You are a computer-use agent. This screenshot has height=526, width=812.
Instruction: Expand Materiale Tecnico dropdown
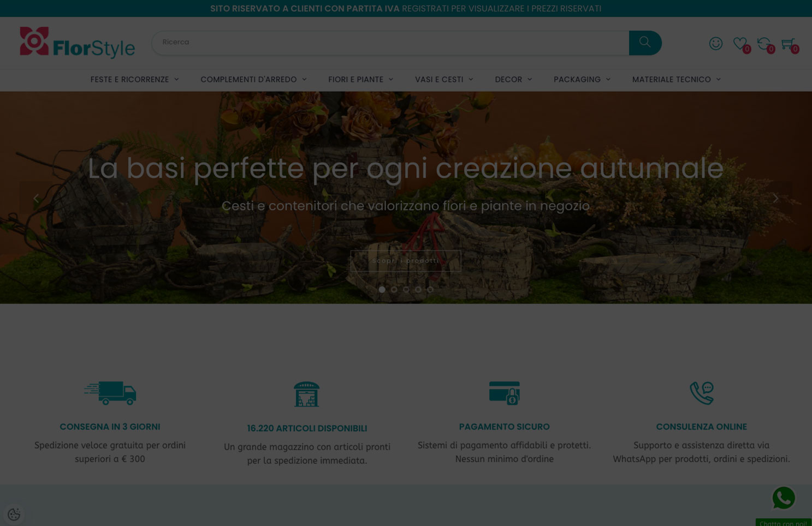[676, 80]
